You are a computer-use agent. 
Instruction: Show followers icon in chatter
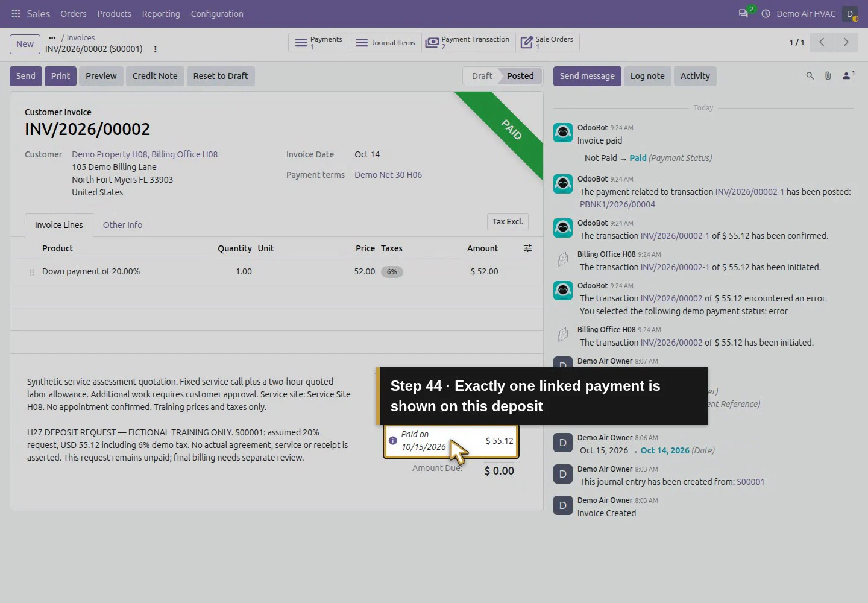click(848, 75)
